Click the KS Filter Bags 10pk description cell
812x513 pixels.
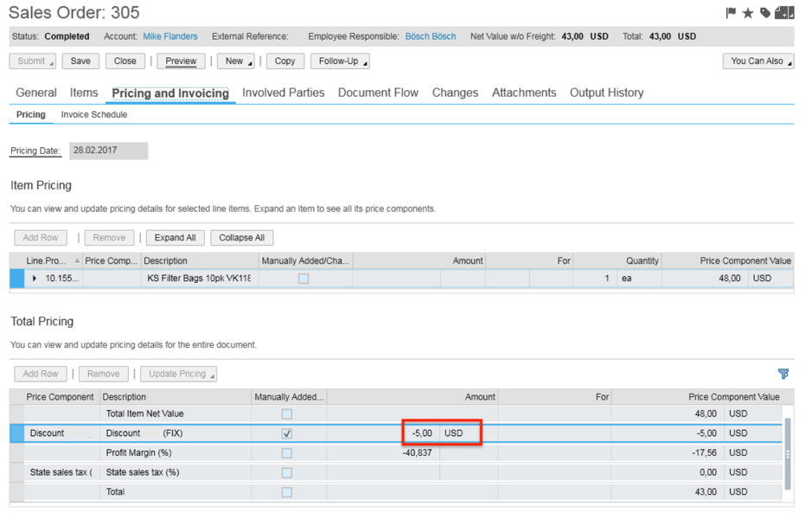coord(199,279)
